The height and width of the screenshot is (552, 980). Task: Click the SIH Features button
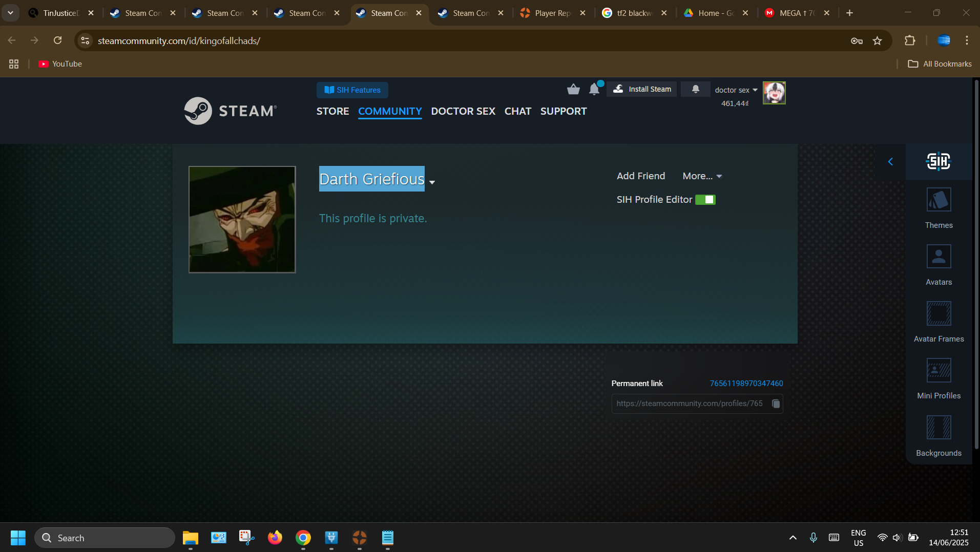pos(352,90)
